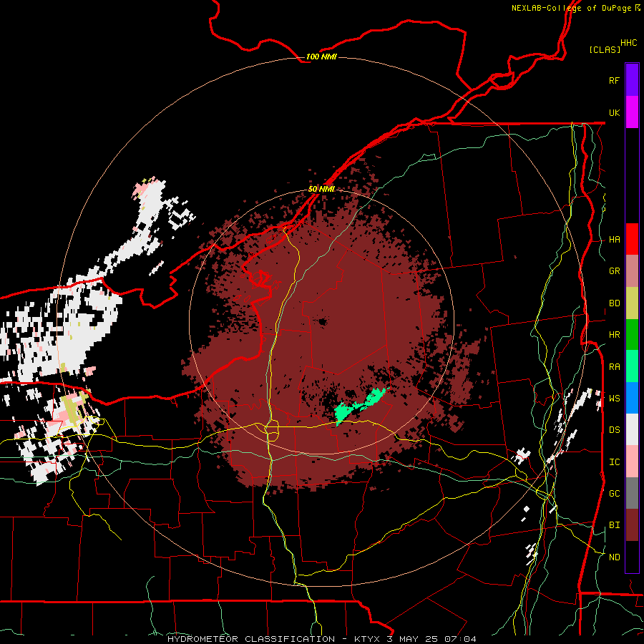Click the 07:04 timestamp
Image resolution: width=644 pixels, height=644 pixels.
click(459, 639)
